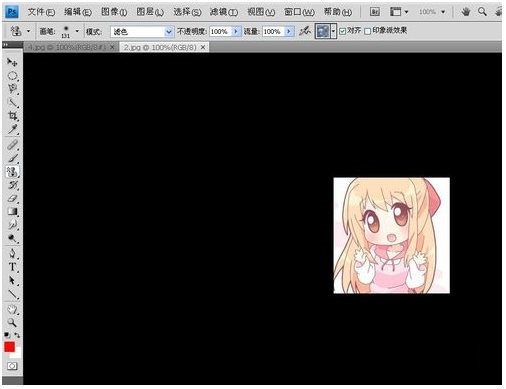Launch Adobe Bridge from the application bar
The height and width of the screenshot is (389, 506).
(x=375, y=12)
